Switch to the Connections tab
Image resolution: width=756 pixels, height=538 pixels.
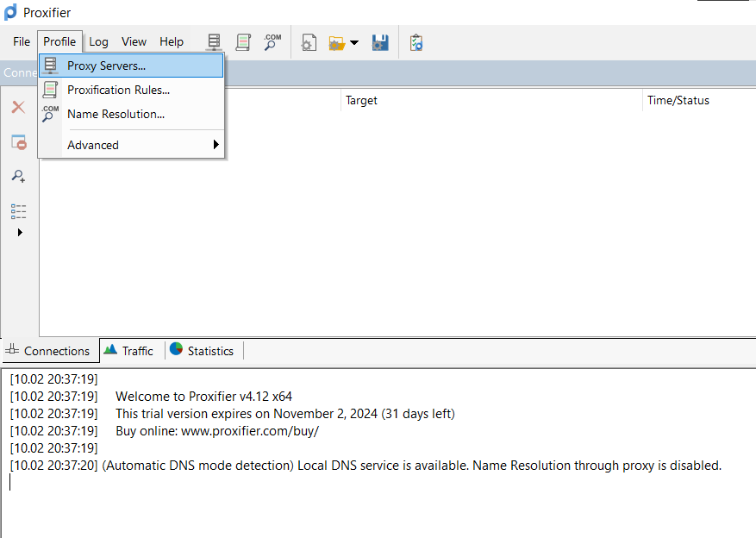pyautogui.click(x=50, y=350)
